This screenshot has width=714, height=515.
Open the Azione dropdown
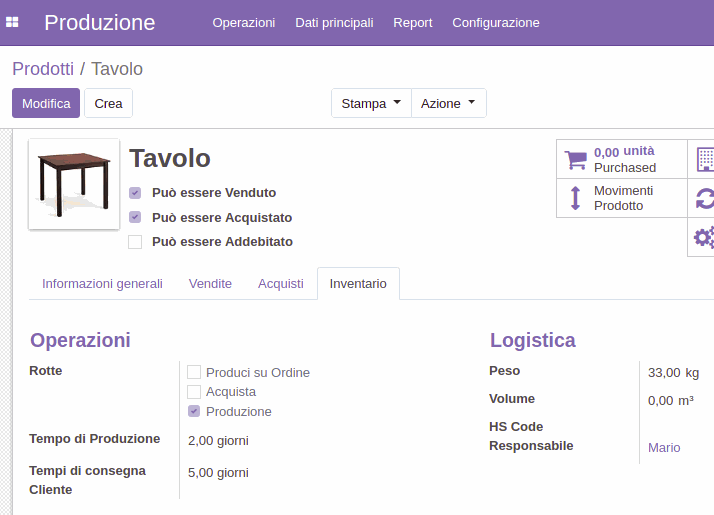(x=449, y=103)
